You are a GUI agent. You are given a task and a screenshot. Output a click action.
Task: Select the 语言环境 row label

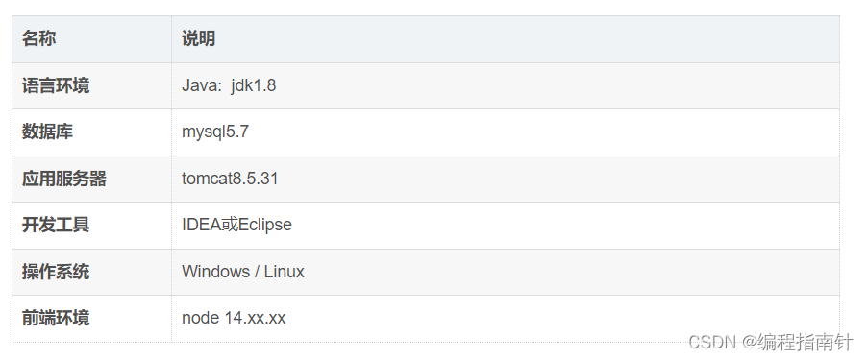coord(56,85)
